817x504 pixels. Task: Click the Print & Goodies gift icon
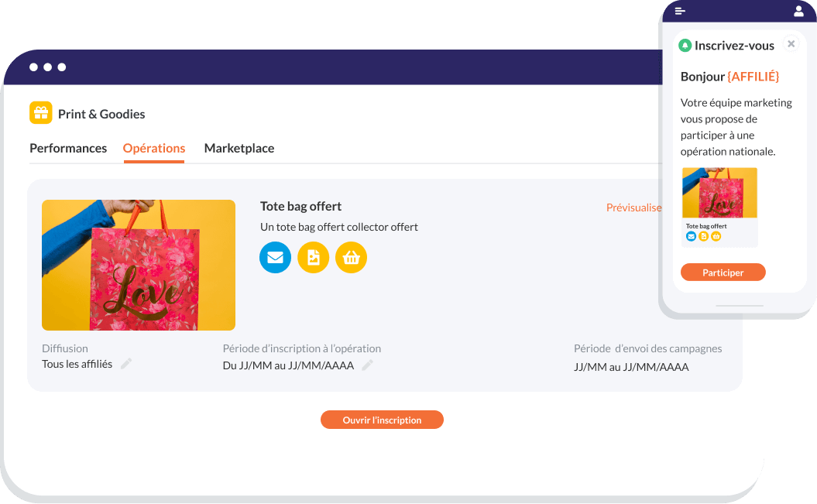click(40, 112)
